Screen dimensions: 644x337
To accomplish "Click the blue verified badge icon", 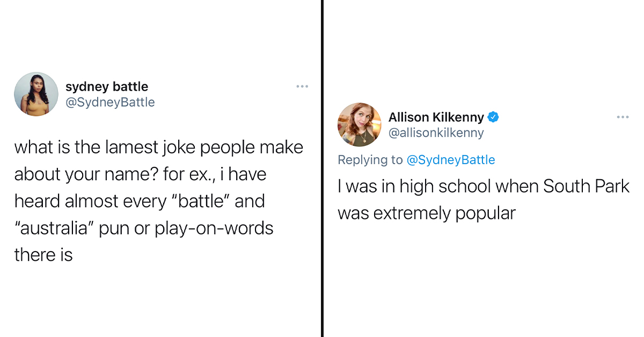I will pos(493,117).
